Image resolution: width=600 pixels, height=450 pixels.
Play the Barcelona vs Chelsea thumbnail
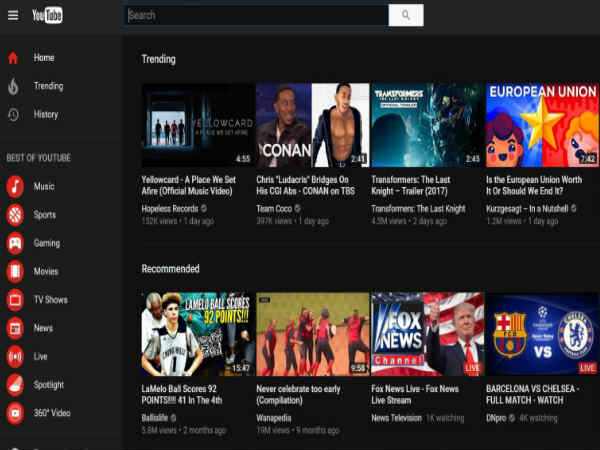(543, 334)
